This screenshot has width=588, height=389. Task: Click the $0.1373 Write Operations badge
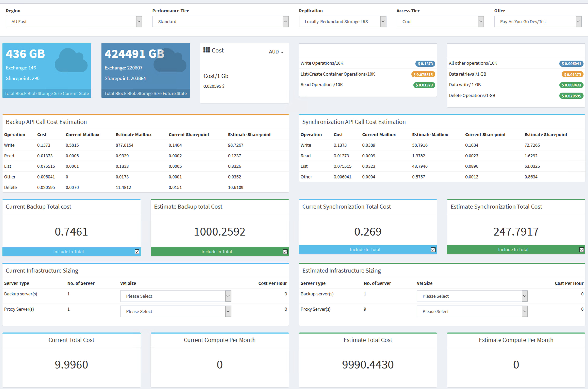click(x=425, y=63)
